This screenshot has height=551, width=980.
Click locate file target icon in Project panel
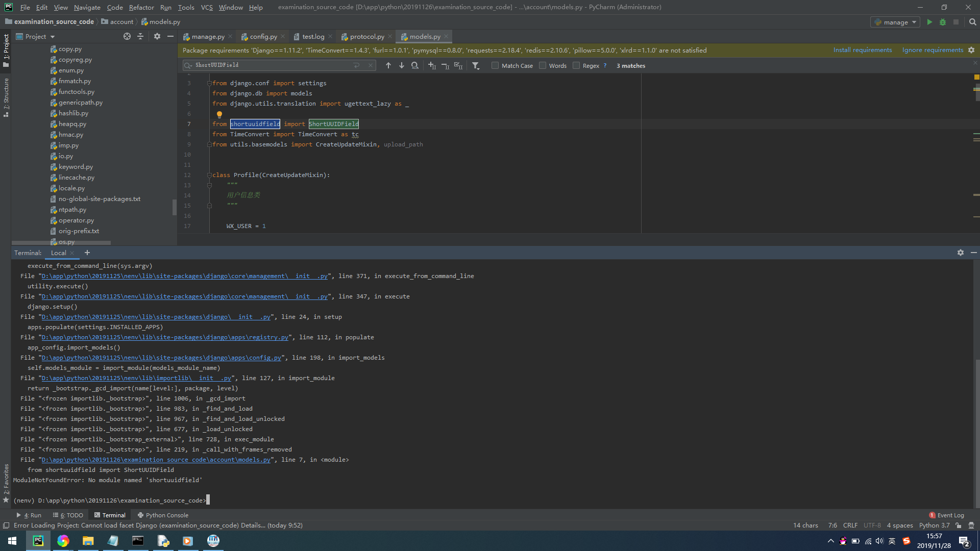(127, 36)
